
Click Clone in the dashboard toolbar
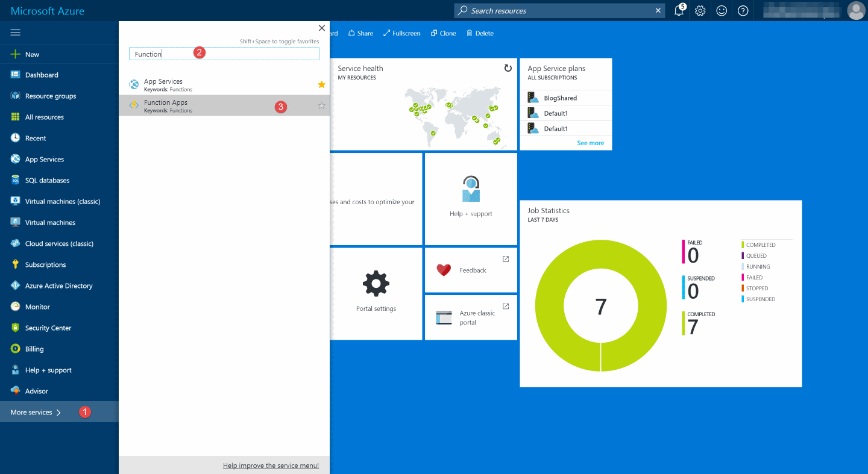point(444,33)
